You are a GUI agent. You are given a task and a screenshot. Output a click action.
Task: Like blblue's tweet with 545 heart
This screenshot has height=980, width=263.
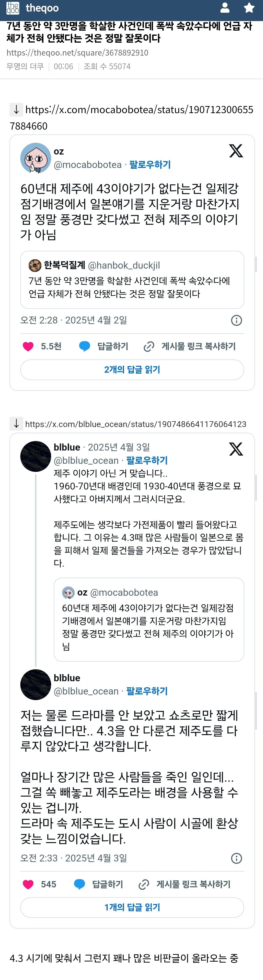tap(28, 884)
